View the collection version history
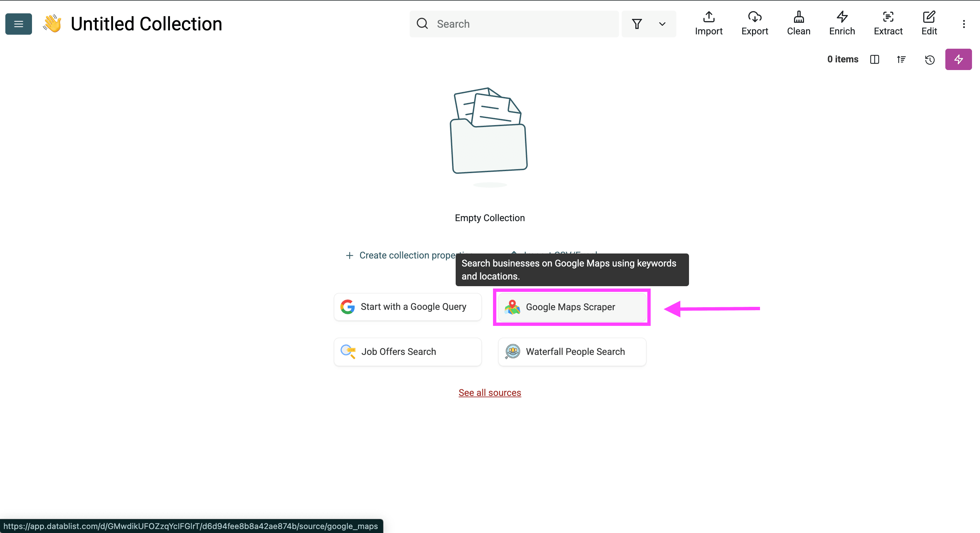Screen dimensions: 980x533 [929, 59]
